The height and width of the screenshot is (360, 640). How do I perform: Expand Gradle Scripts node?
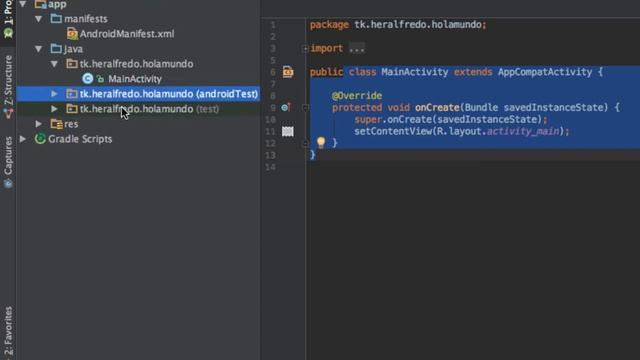(23, 139)
